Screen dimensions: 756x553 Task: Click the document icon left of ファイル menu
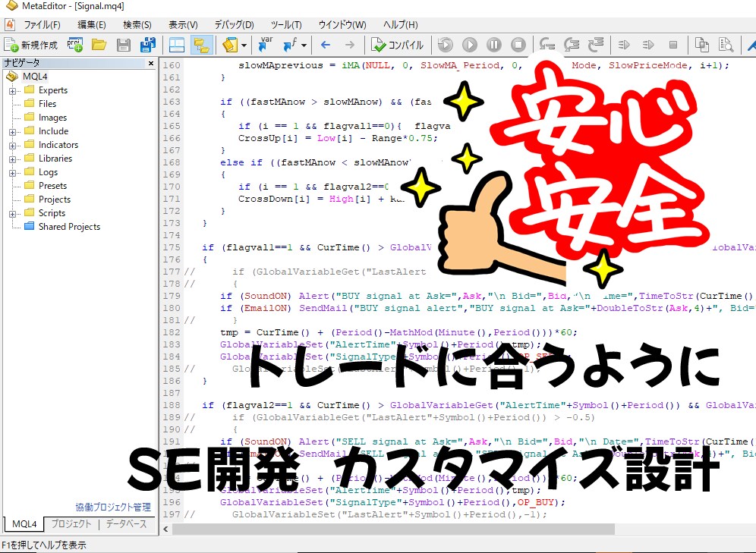tap(10, 25)
